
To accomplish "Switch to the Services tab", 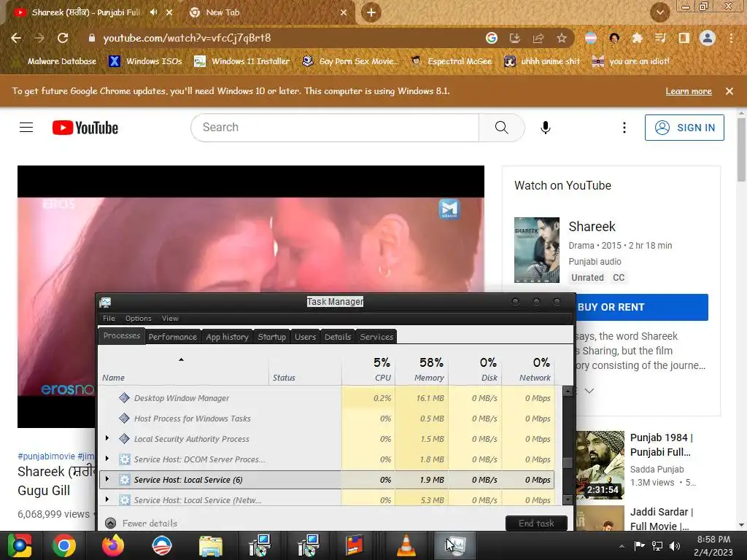I will click(x=376, y=337).
